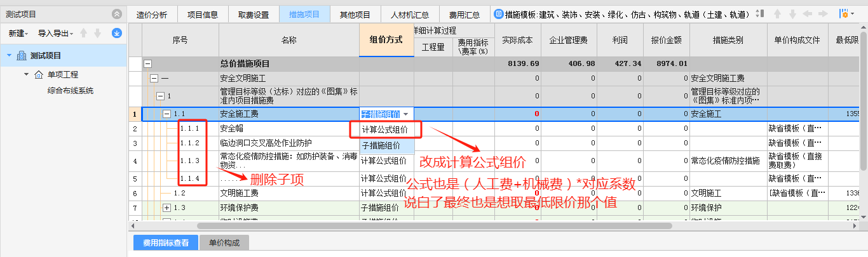
Task: Click 企业管理费 column header
Action: 569,39
